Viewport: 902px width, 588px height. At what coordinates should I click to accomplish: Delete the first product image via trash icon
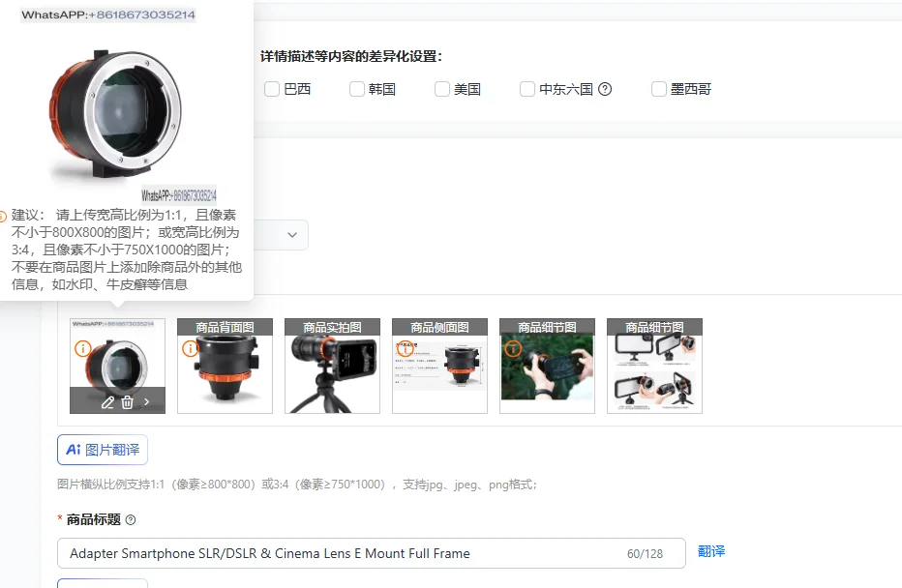coord(127,402)
